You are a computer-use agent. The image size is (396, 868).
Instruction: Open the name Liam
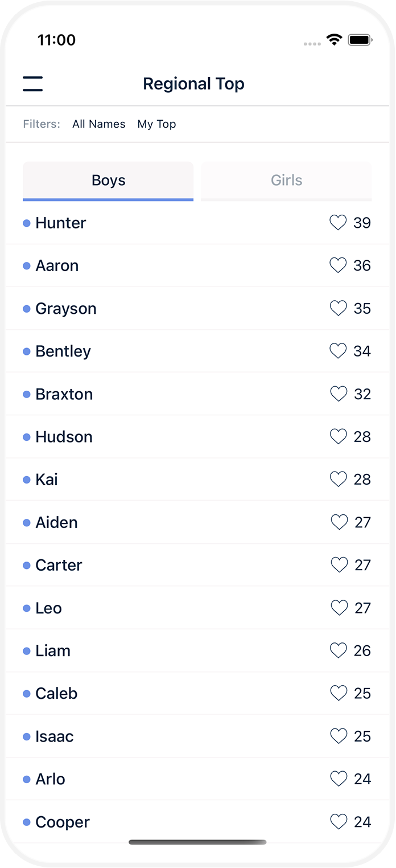click(x=53, y=650)
